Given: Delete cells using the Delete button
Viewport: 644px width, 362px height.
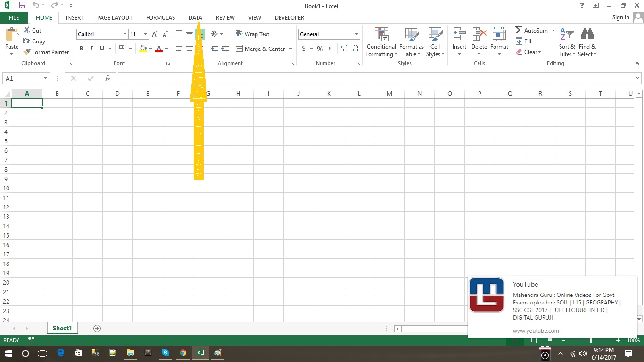Looking at the screenshot, I should (479, 42).
